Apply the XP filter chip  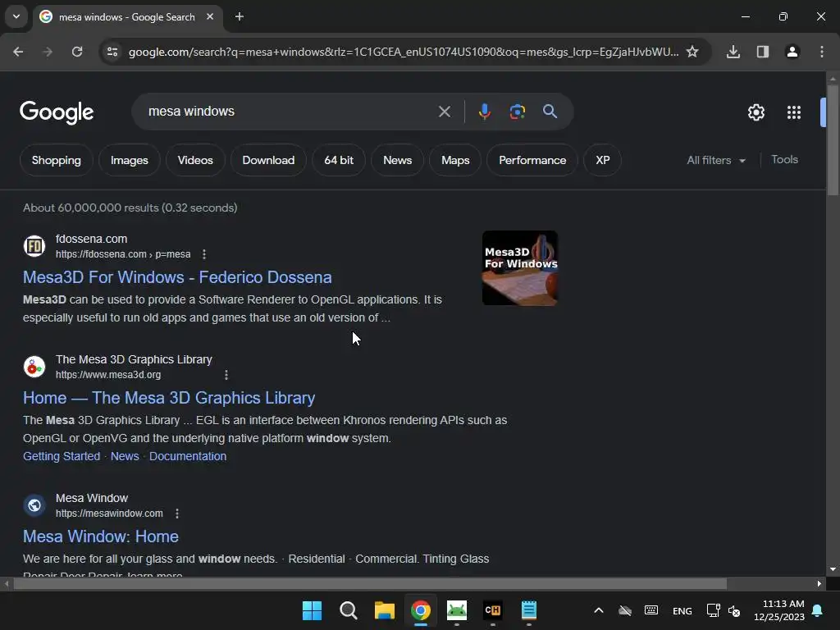click(603, 160)
